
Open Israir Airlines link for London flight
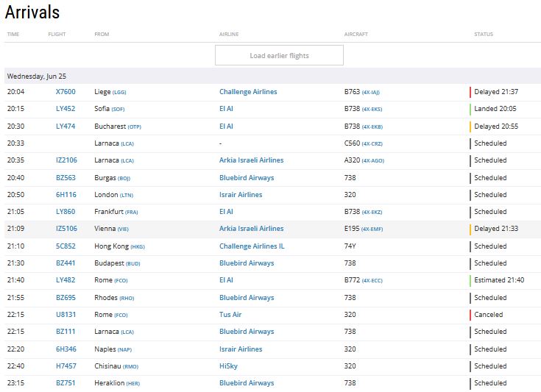(241, 194)
